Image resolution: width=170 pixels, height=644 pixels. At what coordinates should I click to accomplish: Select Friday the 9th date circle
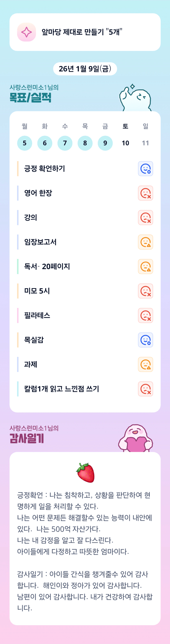tap(105, 143)
